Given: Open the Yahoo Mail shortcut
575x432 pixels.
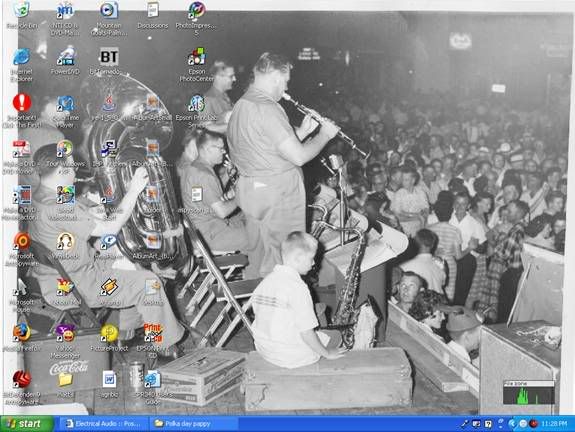Looking at the screenshot, I should pyautogui.click(x=65, y=287).
